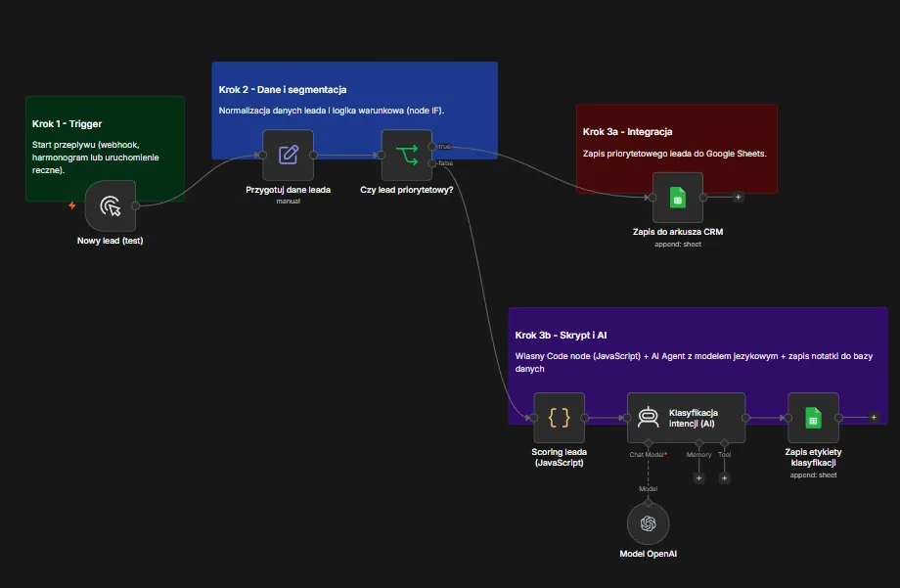Add a Tool sub-node to AI agent
Viewport: 900px width, 588px height.
(x=724, y=477)
